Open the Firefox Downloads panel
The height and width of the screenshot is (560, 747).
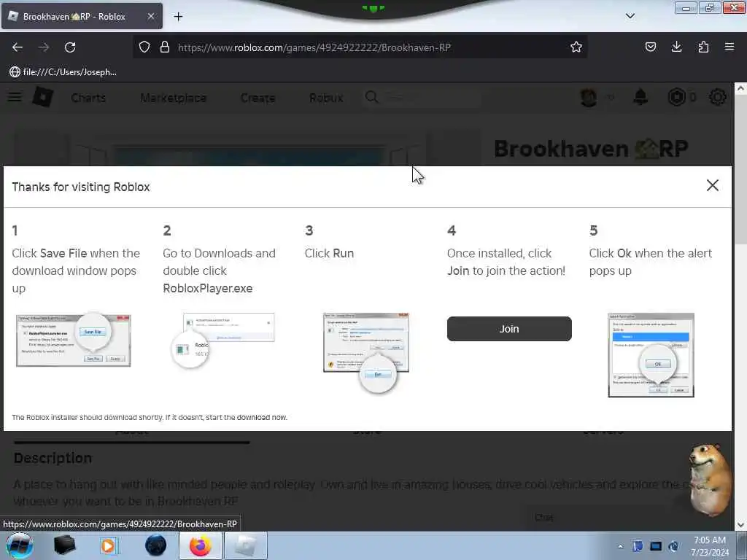tap(676, 47)
